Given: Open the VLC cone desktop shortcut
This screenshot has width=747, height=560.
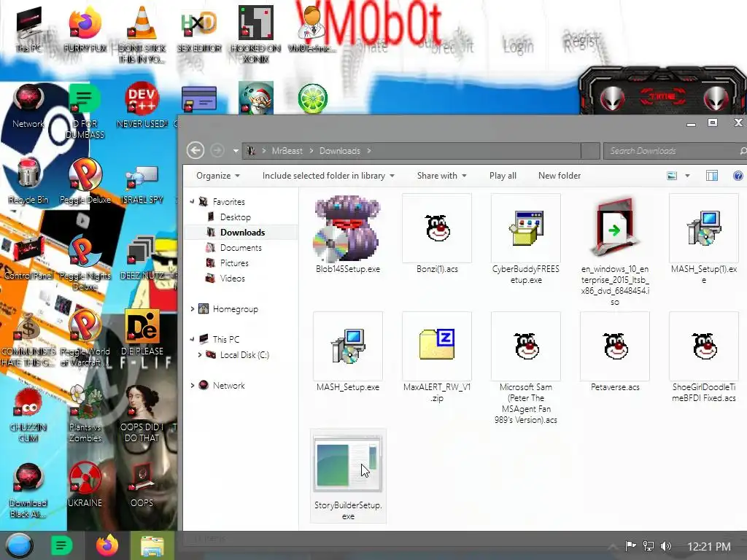Looking at the screenshot, I should (142, 34).
